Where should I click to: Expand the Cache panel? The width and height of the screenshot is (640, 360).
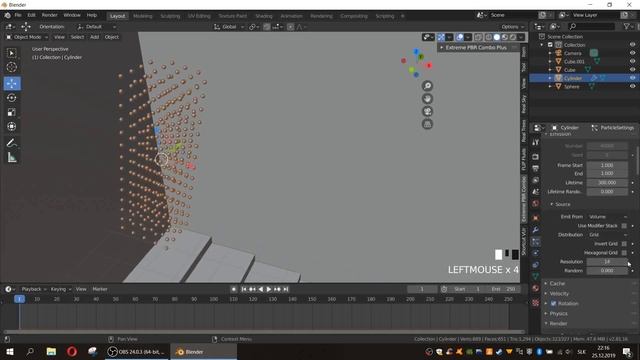(x=557, y=283)
